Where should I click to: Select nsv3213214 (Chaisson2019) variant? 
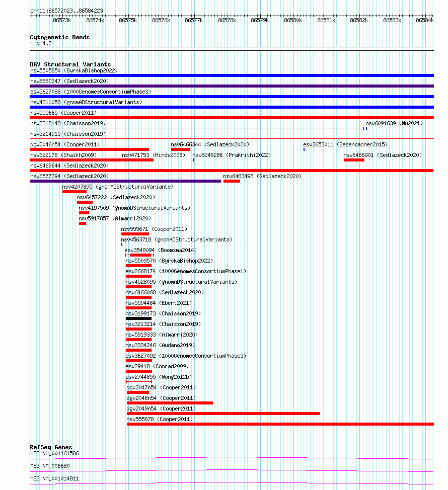coord(163,324)
